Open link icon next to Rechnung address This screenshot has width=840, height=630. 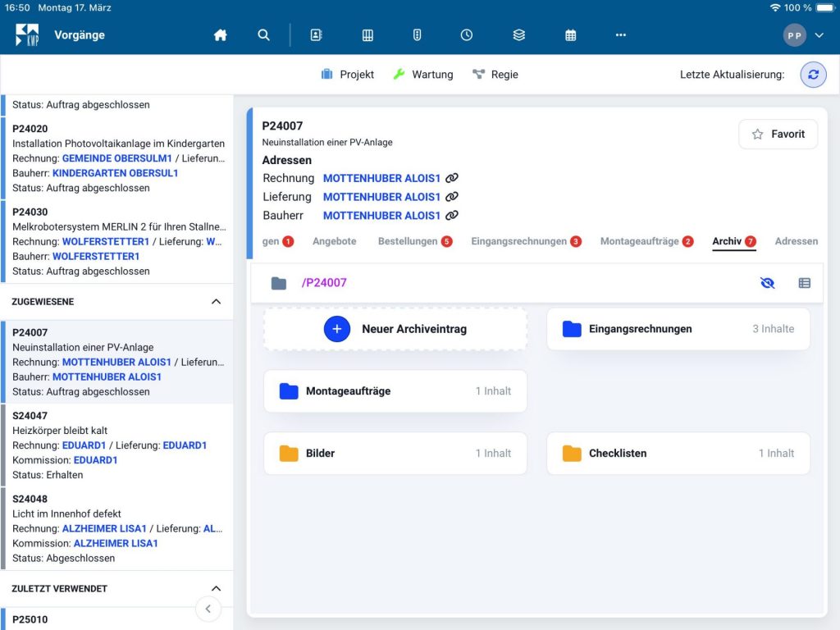point(452,178)
